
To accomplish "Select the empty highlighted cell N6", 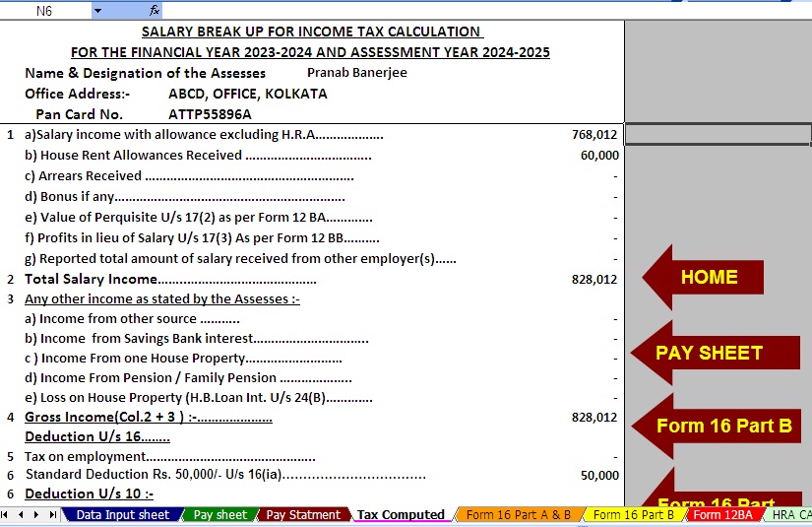I will click(x=718, y=134).
